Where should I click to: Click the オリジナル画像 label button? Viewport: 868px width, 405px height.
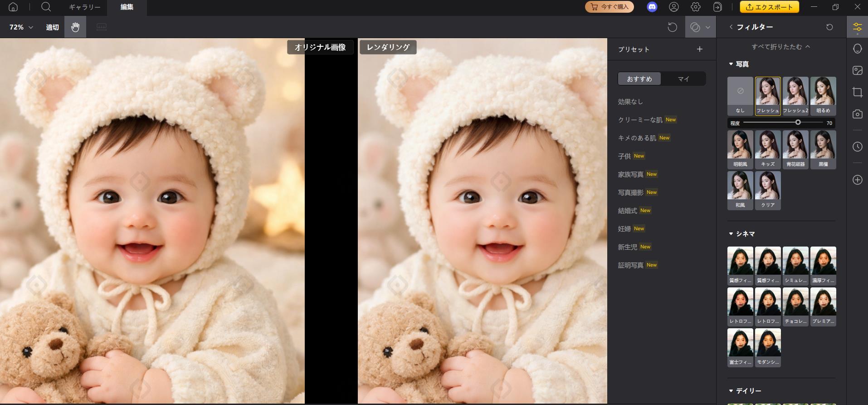coord(320,47)
